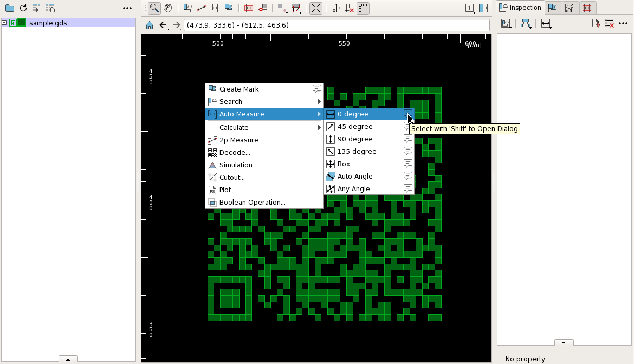Image resolution: width=634 pixels, height=364 pixels.
Task: Click the fit-to-window expand arrows icon
Action: [316, 8]
